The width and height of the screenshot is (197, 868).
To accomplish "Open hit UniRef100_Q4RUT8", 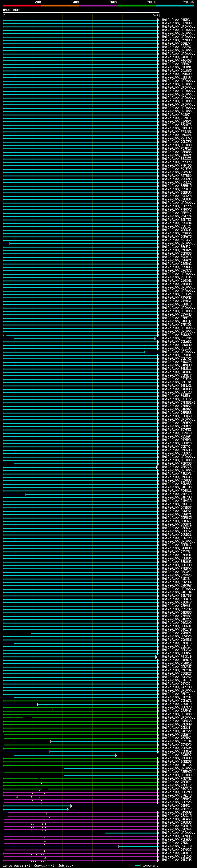I will point(176,57).
